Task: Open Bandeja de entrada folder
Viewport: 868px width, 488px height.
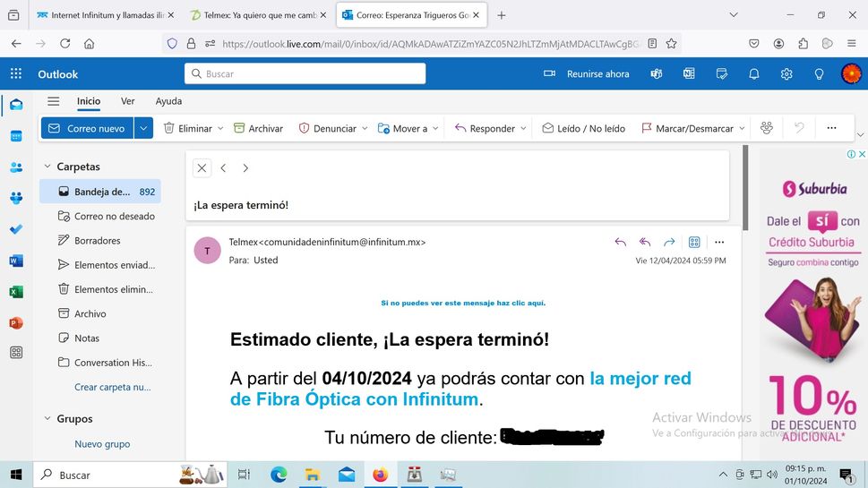Action: (x=100, y=192)
